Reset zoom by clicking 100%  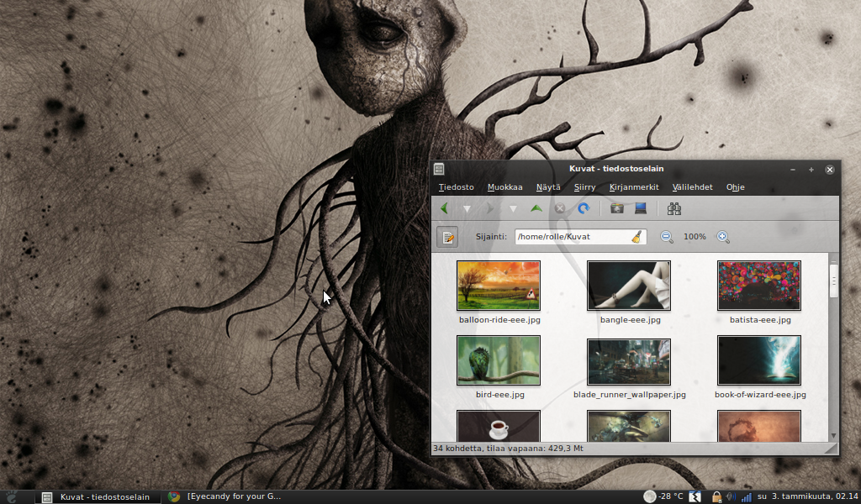695,236
